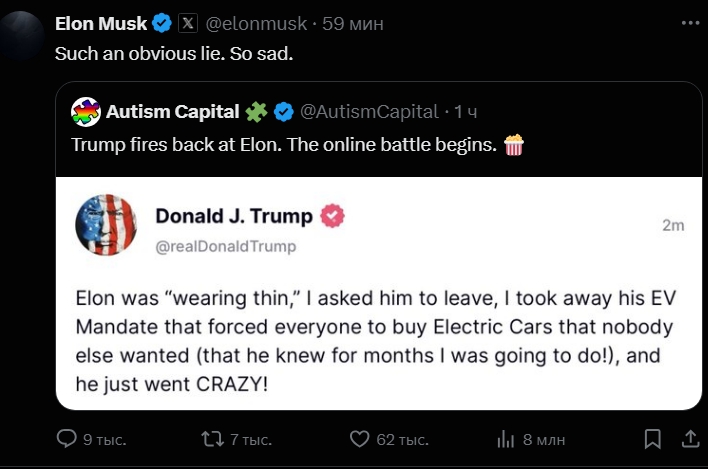Open Autism Capital quoted account name
The image size is (708, 469).
coord(172,112)
